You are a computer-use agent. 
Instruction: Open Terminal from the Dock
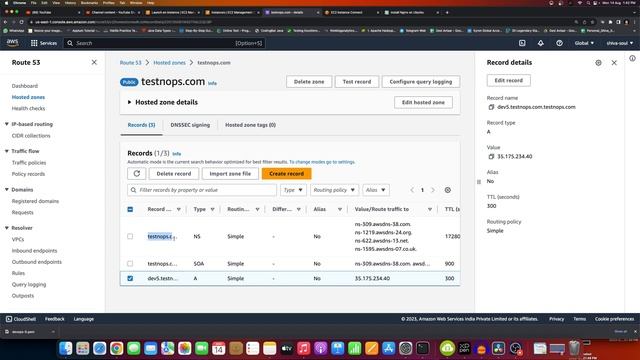(x=422, y=348)
